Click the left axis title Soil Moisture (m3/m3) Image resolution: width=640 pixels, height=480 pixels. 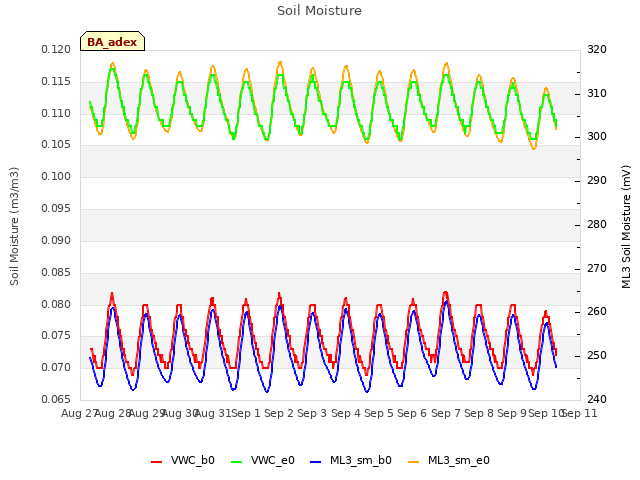tap(14, 226)
